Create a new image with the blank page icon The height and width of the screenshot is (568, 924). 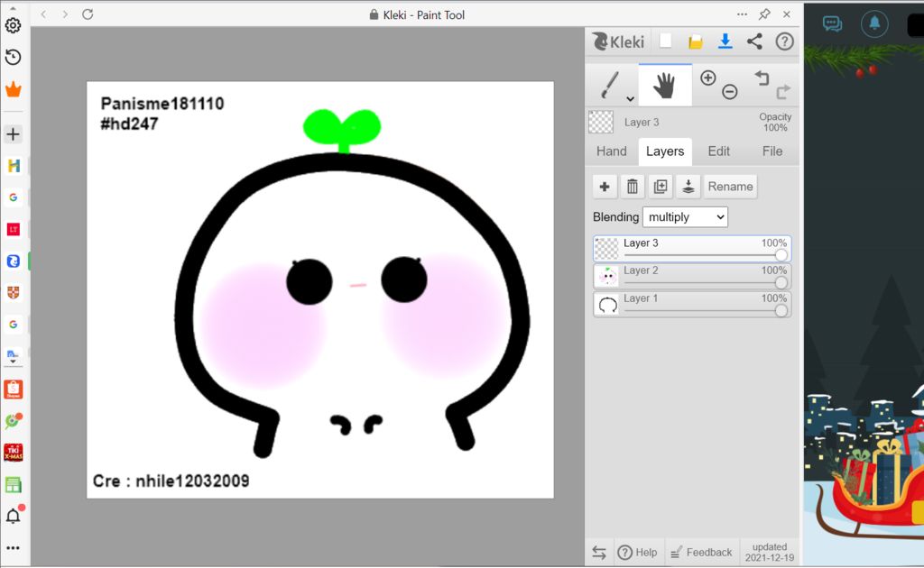tap(665, 41)
